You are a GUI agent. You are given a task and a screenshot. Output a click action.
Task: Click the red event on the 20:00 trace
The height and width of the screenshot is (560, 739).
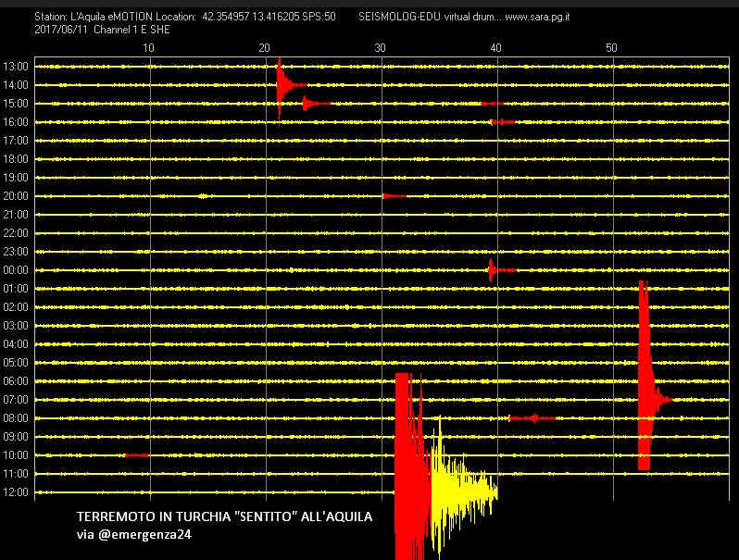(394, 196)
